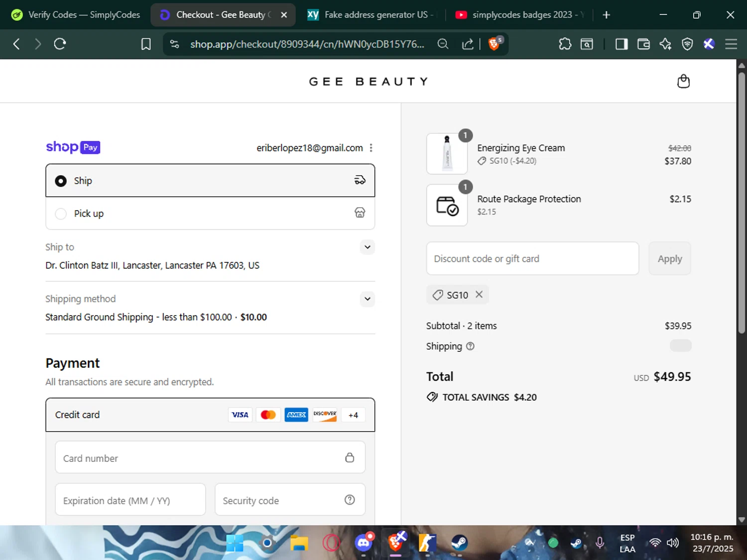Click the email eriberlopez18@gmail.com
The image size is (747, 560).
pos(310,148)
